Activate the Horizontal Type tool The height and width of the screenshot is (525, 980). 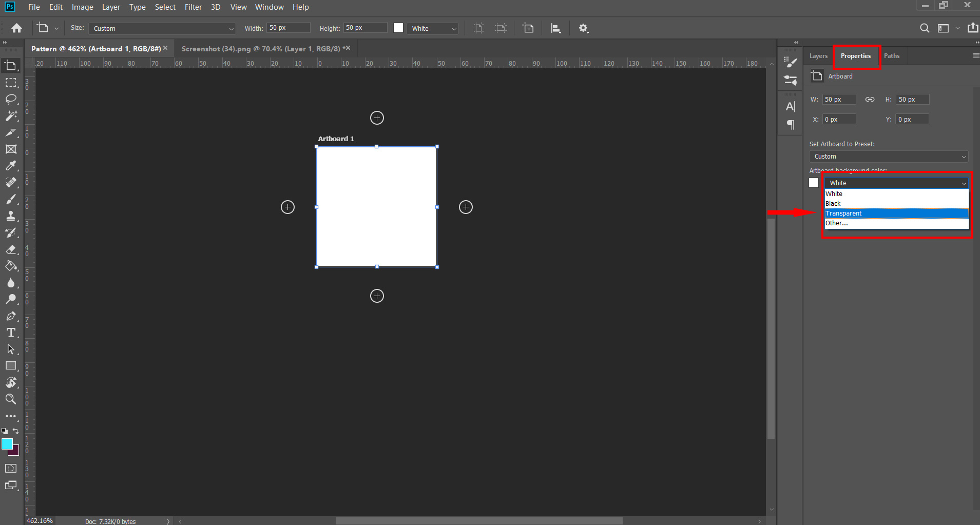pyautogui.click(x=11, y=333)
